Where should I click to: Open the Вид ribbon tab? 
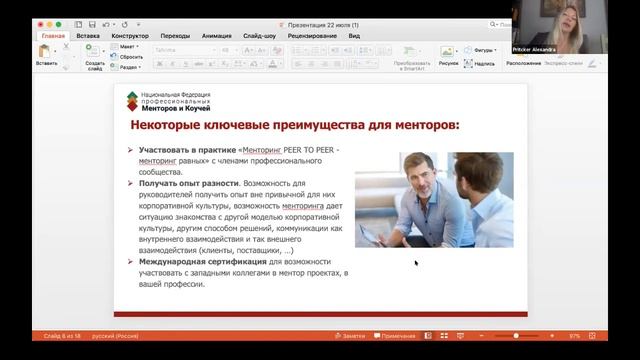tap(354, 36)
